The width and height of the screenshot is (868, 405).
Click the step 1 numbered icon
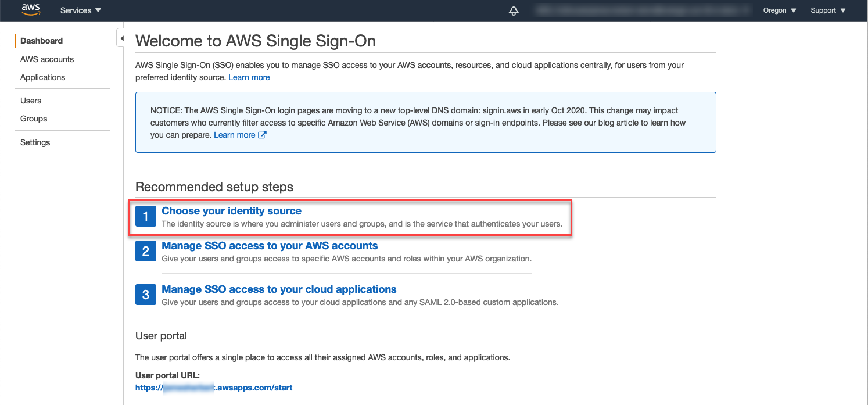145,216
